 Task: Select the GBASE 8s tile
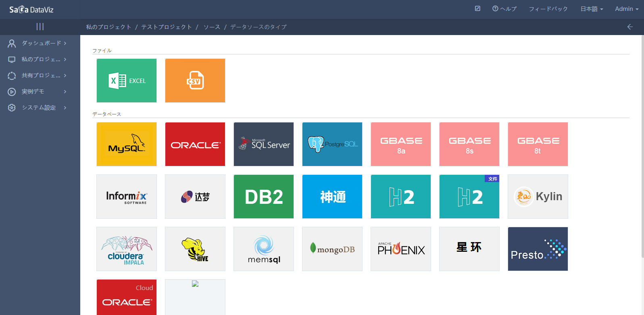coord(469,144)
